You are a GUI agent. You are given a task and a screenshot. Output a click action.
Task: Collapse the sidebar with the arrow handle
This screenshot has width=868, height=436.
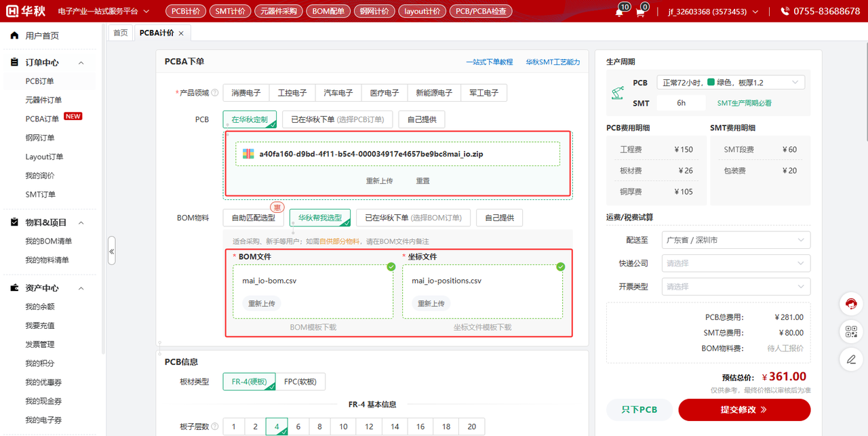coord(112,251)
